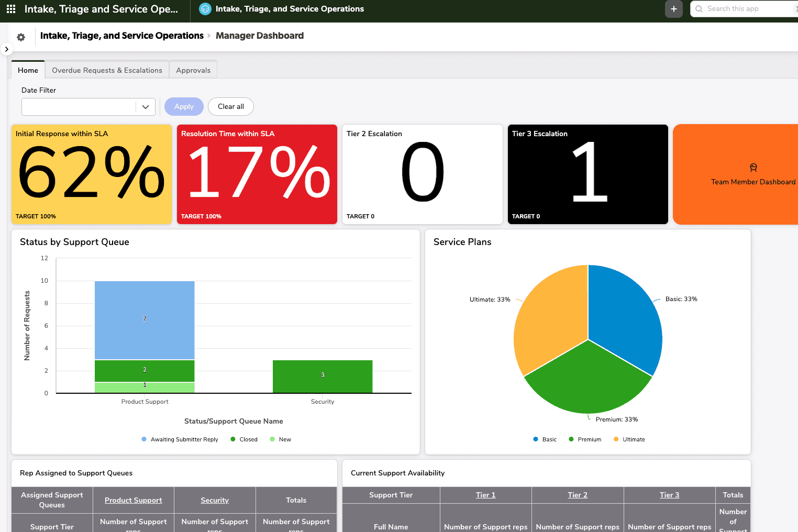The height and width of the screenshot is (532, 798).
Task: Click the Apply button
Action: pyautogui.click(x=184, y=107)
